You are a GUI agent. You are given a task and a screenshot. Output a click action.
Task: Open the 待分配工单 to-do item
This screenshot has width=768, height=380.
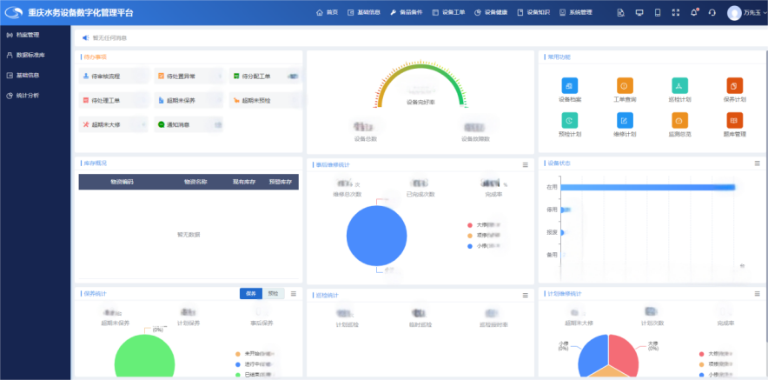264,76
